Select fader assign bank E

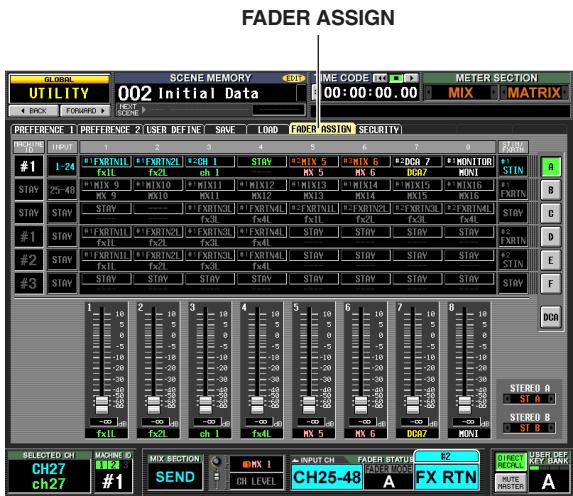tap(551, 261)
